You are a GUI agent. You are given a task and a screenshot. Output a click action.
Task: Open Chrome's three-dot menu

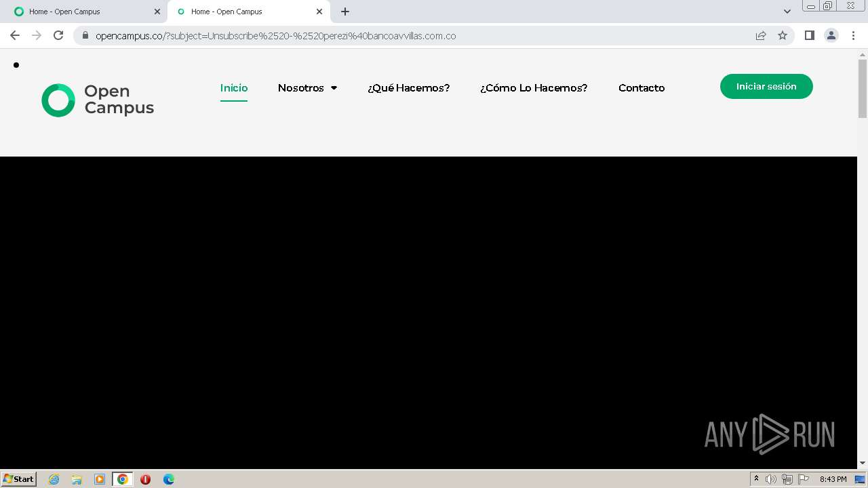853,35
